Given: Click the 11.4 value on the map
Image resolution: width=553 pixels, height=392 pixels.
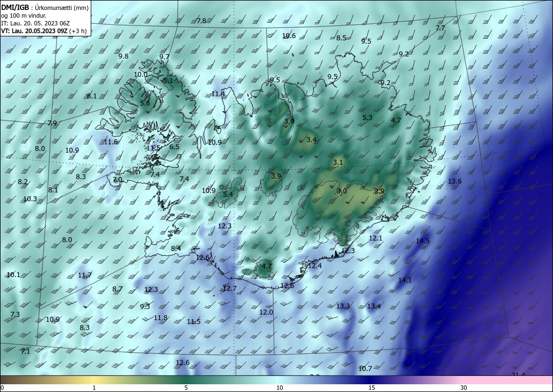Looking at the screenshot, I should [218, 93].
